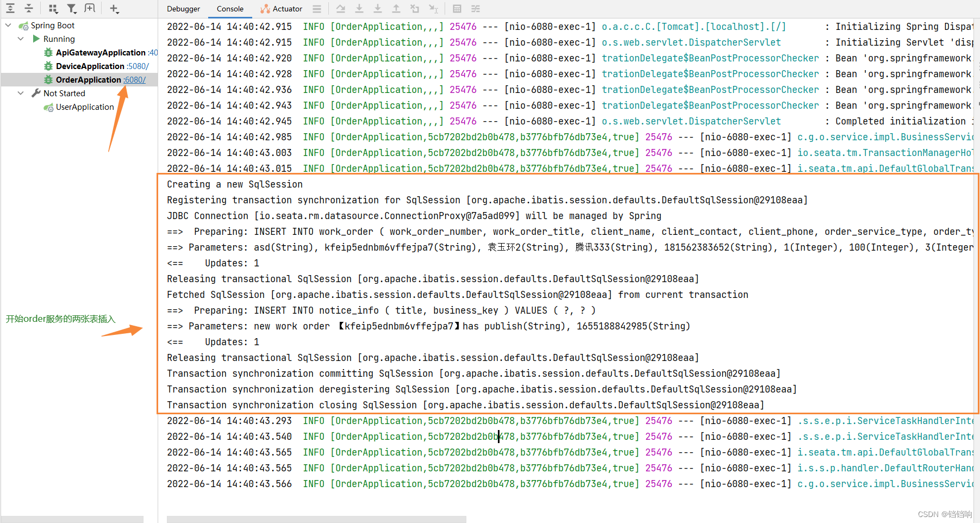Image resolution: width=980 pixels, height=523 pixels.
Task: Open the ApiGatewayApplication port link
Action: pyautogui.click(x=153, y=52)
